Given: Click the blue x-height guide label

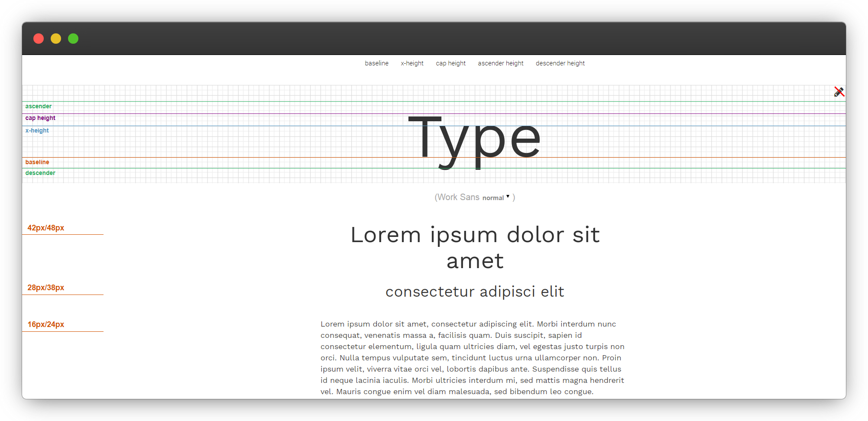Looking at the screenshot, I should click(x=37, y=130).
